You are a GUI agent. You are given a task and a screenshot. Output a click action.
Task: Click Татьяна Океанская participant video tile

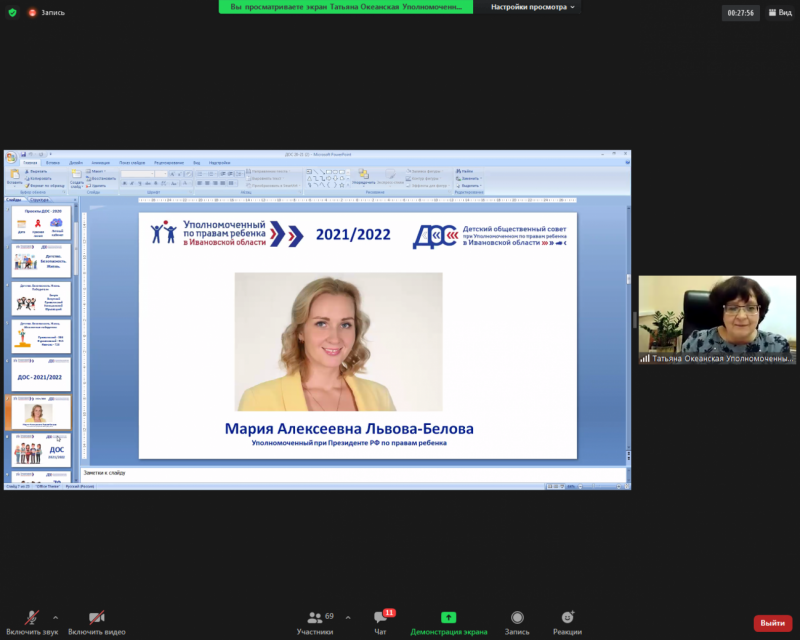[718, 320]
